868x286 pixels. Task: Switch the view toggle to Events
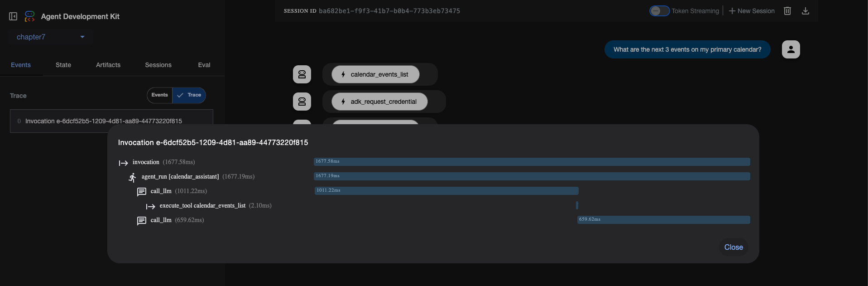[160, 95]
